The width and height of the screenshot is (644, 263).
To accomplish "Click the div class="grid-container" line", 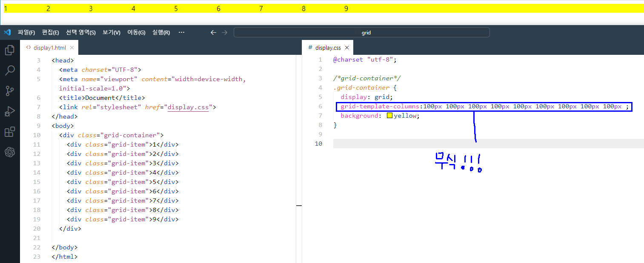I will [x=112, y=135].
